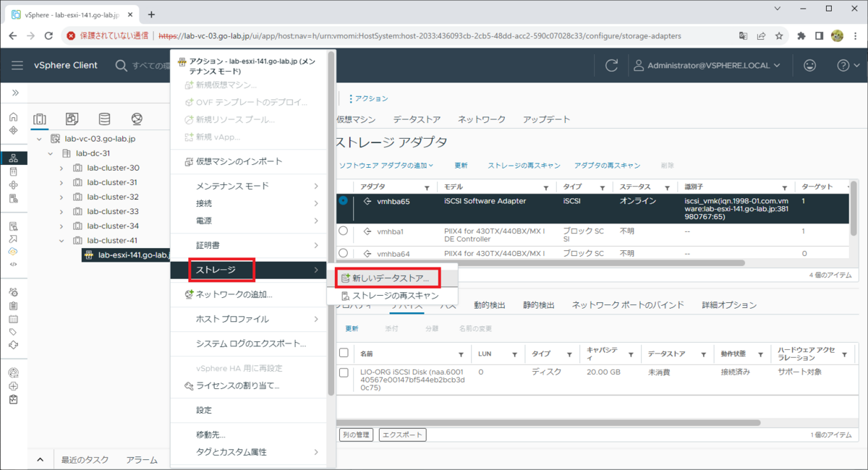The image size is (868, 470).
Task: Select ストレージ in the context menu
Action: [249, 270]
